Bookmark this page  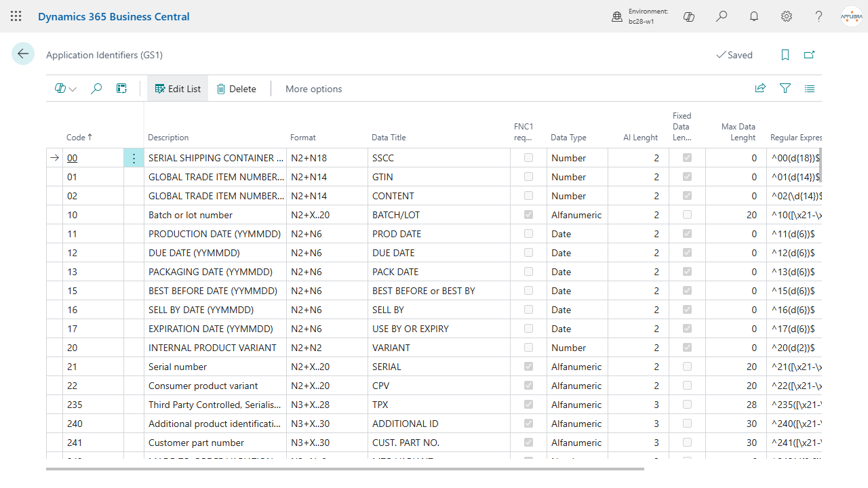click(785, 55)
